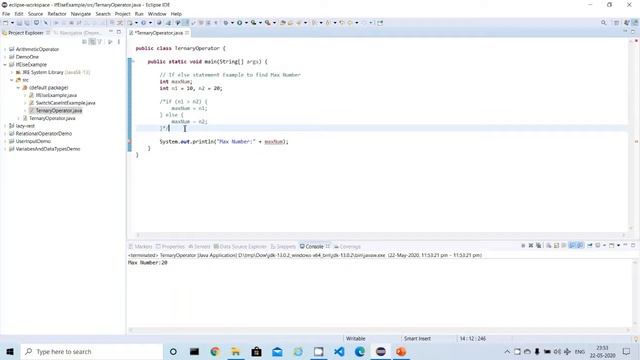Collapse the src folder
Image resolution: width=640 pixels, height=360 pixels.
click(x=12, y=80)
